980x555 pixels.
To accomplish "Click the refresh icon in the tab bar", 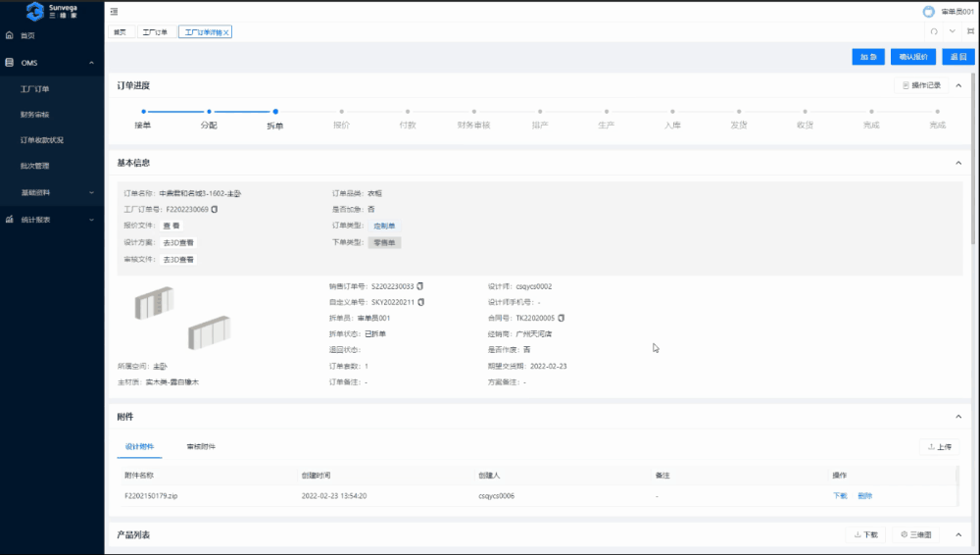I will (934, 31).
